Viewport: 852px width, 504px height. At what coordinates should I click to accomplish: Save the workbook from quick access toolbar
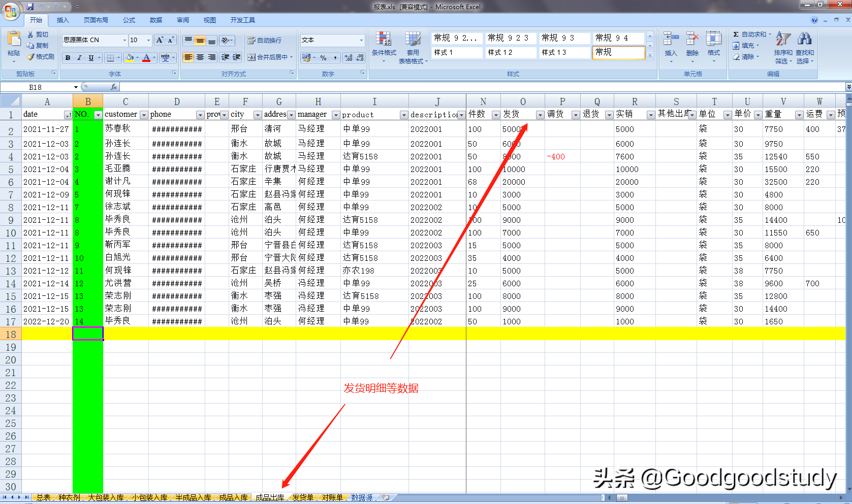[x=30, y=7]
